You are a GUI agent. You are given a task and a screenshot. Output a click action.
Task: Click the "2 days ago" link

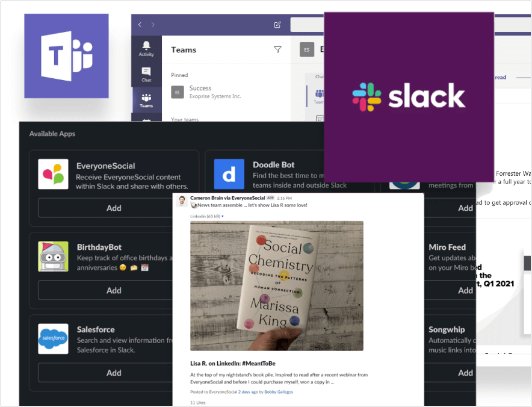click(248, 392)
